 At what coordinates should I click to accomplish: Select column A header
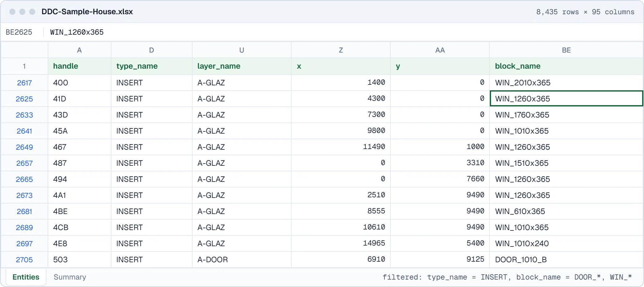tap(80, 50)
